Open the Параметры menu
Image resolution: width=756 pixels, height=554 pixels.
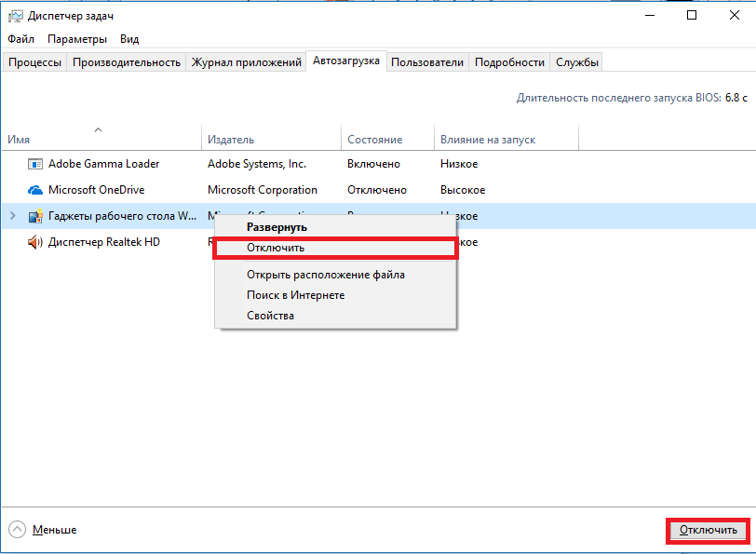click(x=77, y=39)
